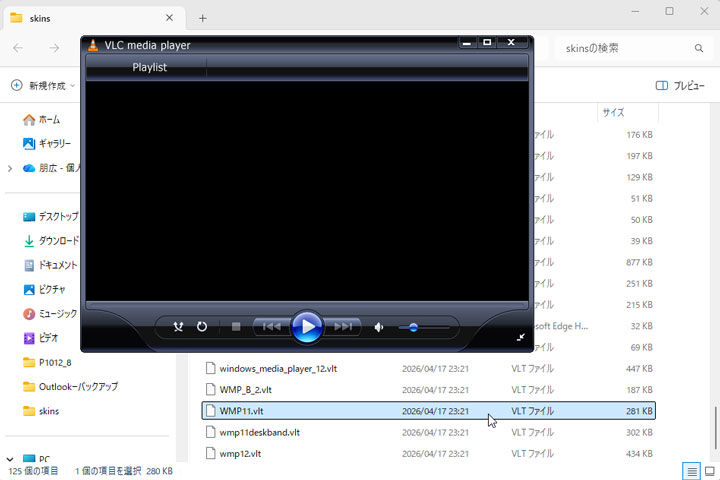Select the wmp11deskband.vlt file

pos(428,432)
